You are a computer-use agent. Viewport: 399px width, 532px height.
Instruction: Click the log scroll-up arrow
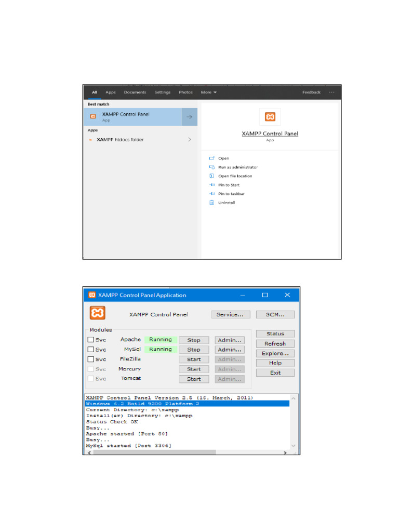pyautogui.click(x=294, y=398)
